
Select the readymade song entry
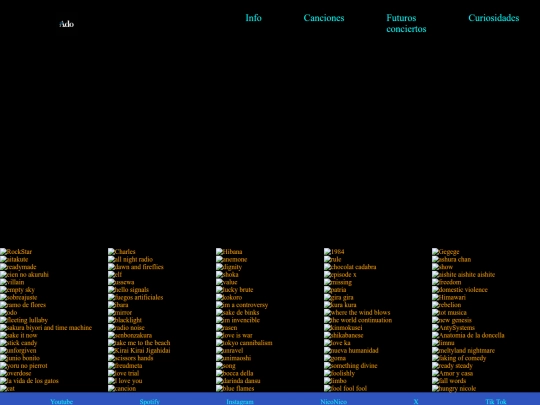pos(18,267)
